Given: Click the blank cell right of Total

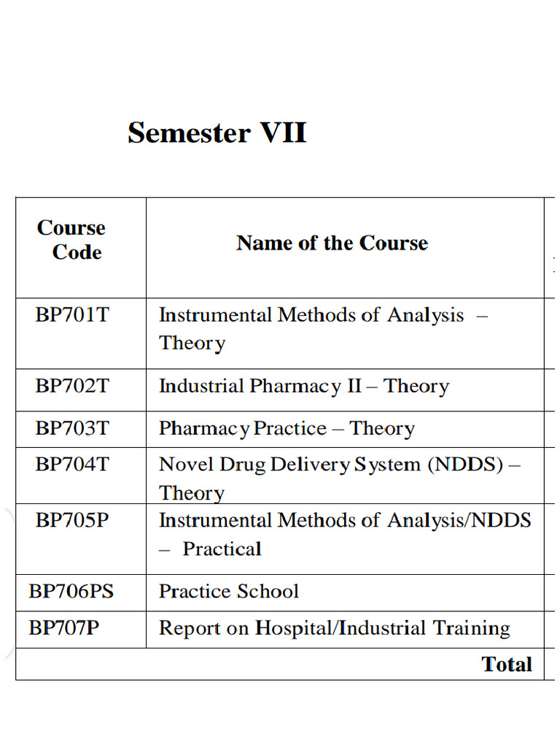Looking at the screenshot, I should point(552,664).
